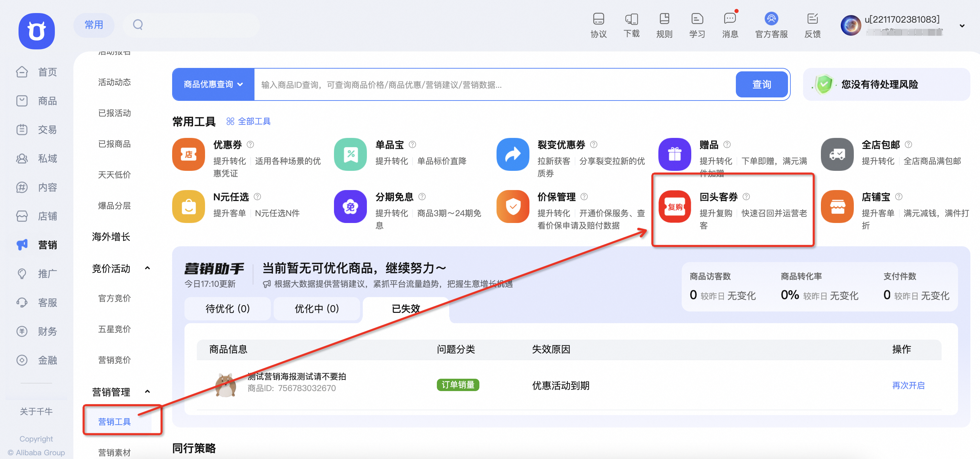The width and height of the screenshot is (980, 459).
Task: Click help icon beside 回头客券
Action: click(x=746, y=197)
